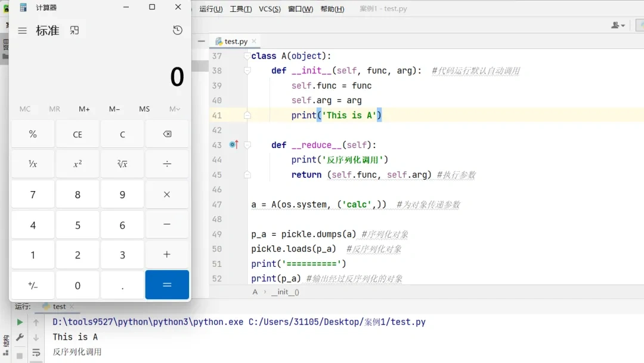Click the minus operator key
The image size is (644, 363).
tap(167, 224)
